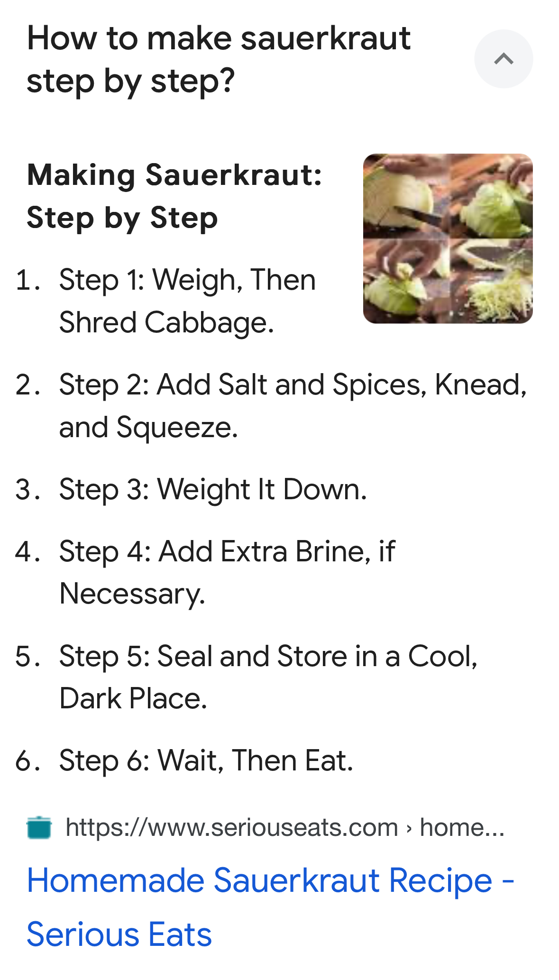Tap the 'How to make sauerkraut step by step?' question
Image resolution: width=559 pixels, height=980 pixels.
click(219, 59)
